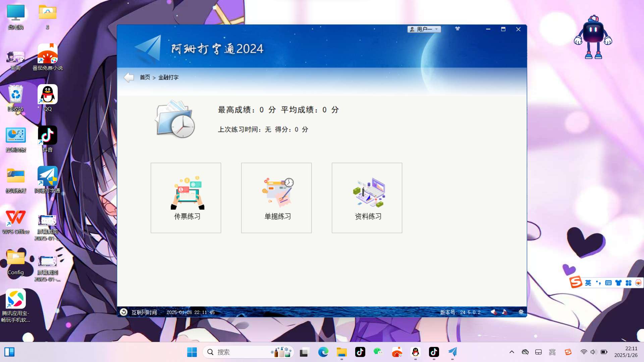Open the 使用教程 folder
Screen dimensions: 644x362
click(16, 180)
